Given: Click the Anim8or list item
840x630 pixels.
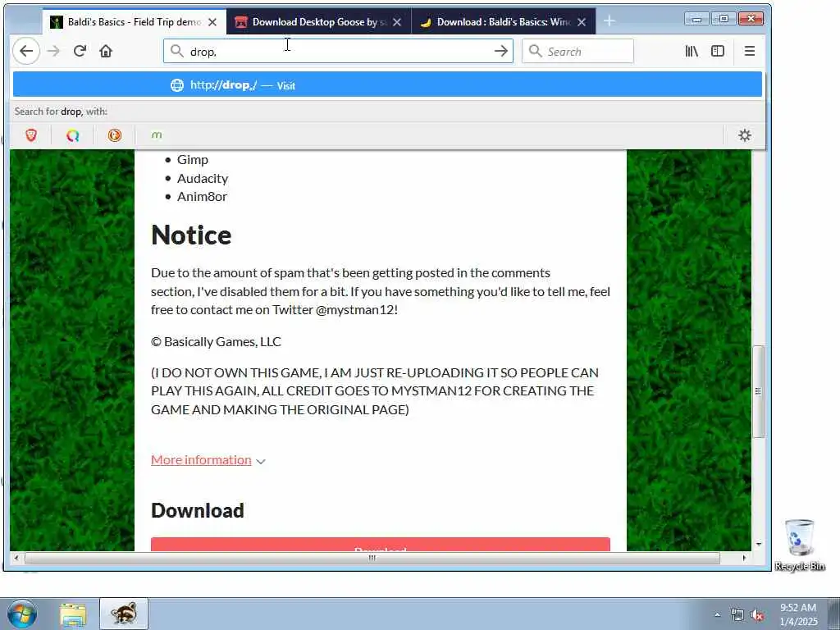Looking at the screenshot, I should (x=202, y=197).
